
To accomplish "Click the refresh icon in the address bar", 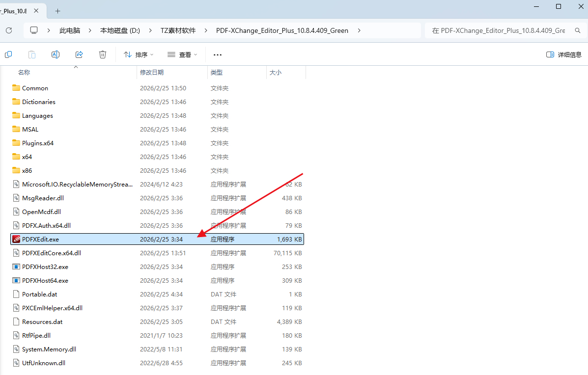I will pos(9,30).
